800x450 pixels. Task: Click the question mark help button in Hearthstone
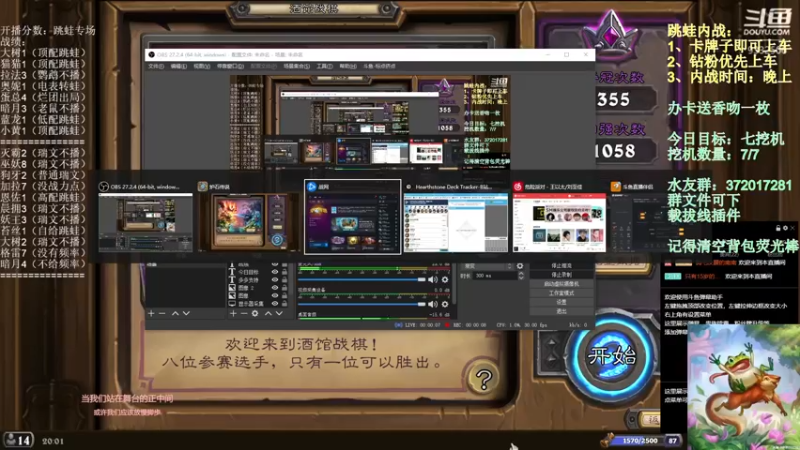(x=483, y=379)
